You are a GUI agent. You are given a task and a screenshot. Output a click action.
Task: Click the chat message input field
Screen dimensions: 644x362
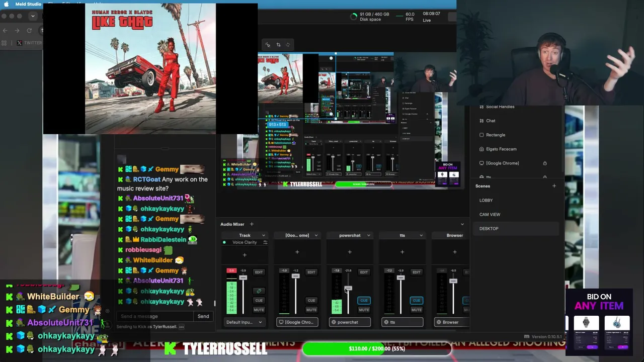coord(155,316)
